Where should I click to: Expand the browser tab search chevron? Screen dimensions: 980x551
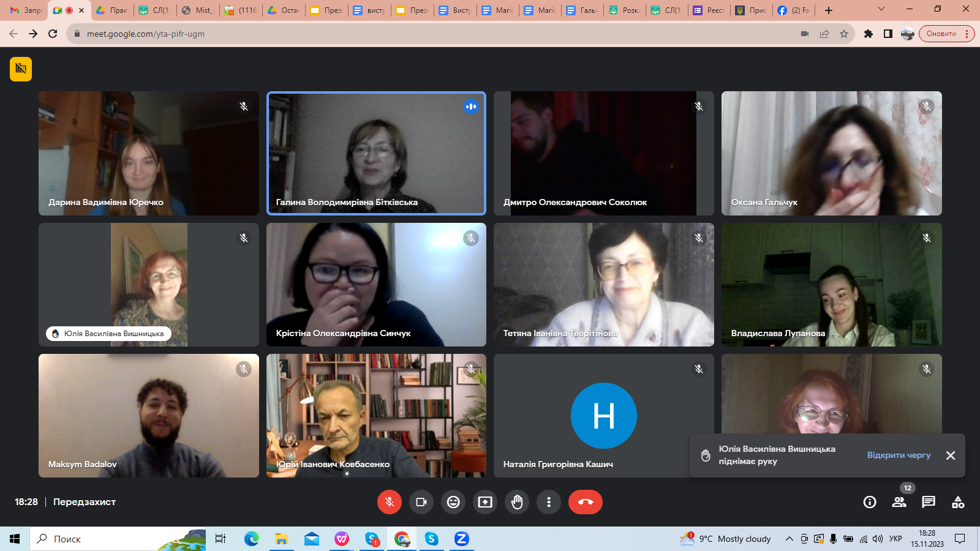pos(881,9)
